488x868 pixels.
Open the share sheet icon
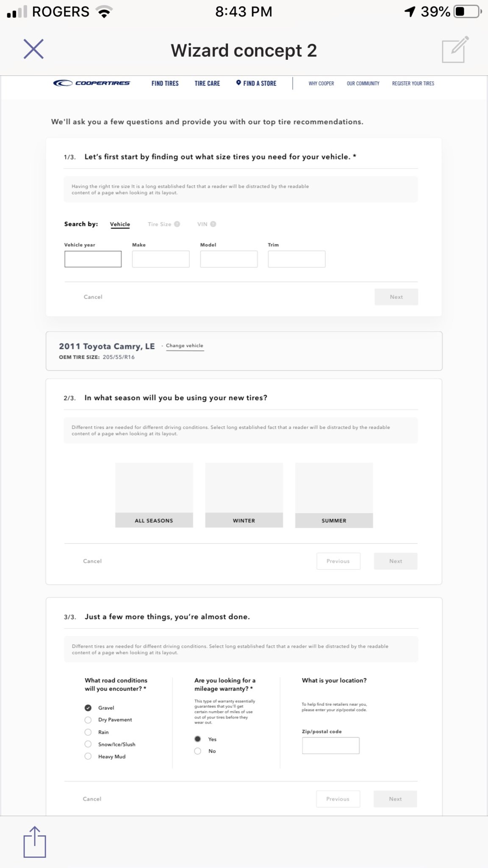35,841
